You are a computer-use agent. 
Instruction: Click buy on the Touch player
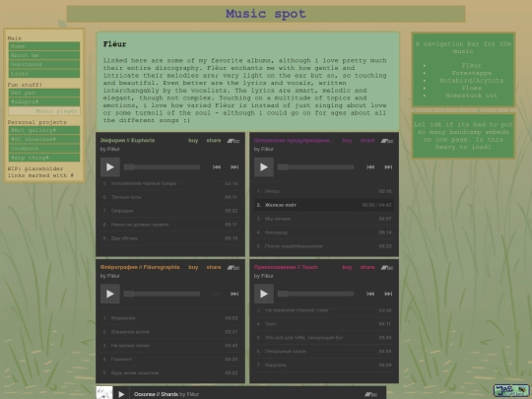pos(347,267)
